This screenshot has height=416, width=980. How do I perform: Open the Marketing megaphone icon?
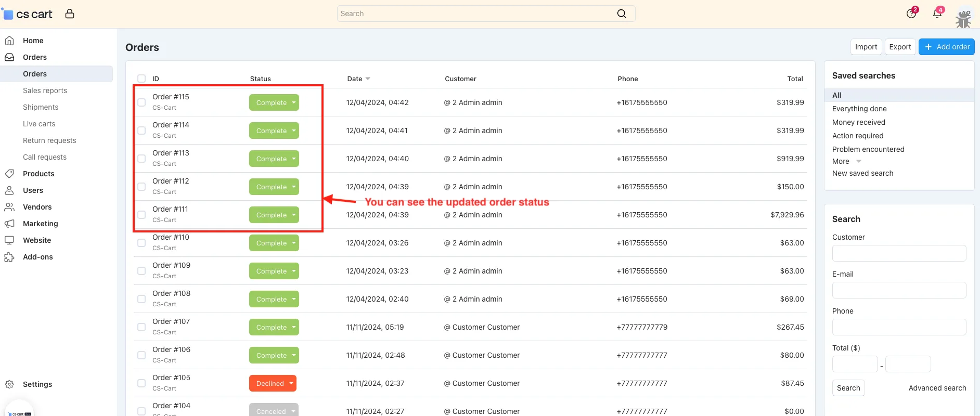click(x=9, y=224)
